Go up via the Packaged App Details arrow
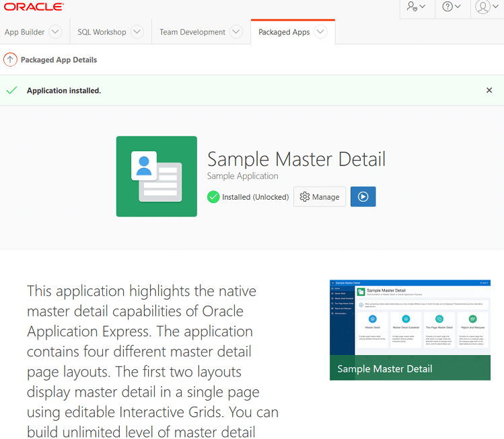This screenshot has width=504, height=439. (x=10, y=60)
